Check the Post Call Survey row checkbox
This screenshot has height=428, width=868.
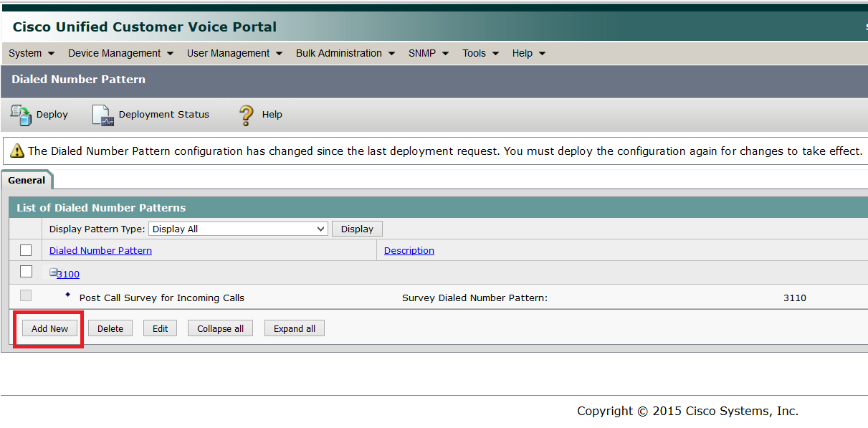[26, 295]
